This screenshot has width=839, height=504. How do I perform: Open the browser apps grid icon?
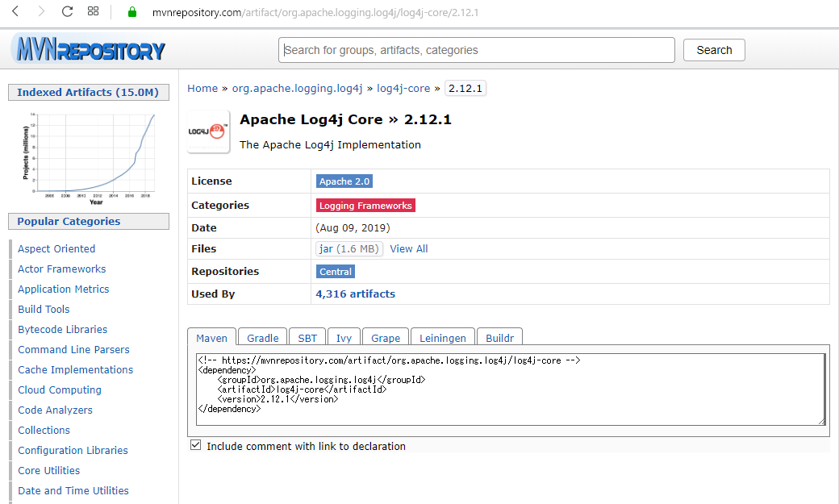(93, 11)
